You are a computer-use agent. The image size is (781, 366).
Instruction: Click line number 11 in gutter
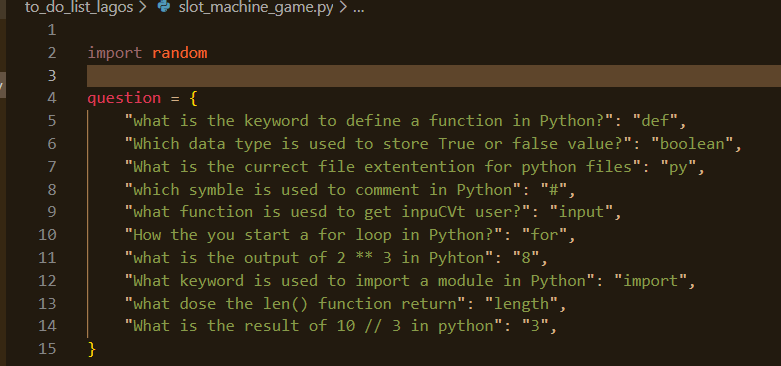[47, 258]
